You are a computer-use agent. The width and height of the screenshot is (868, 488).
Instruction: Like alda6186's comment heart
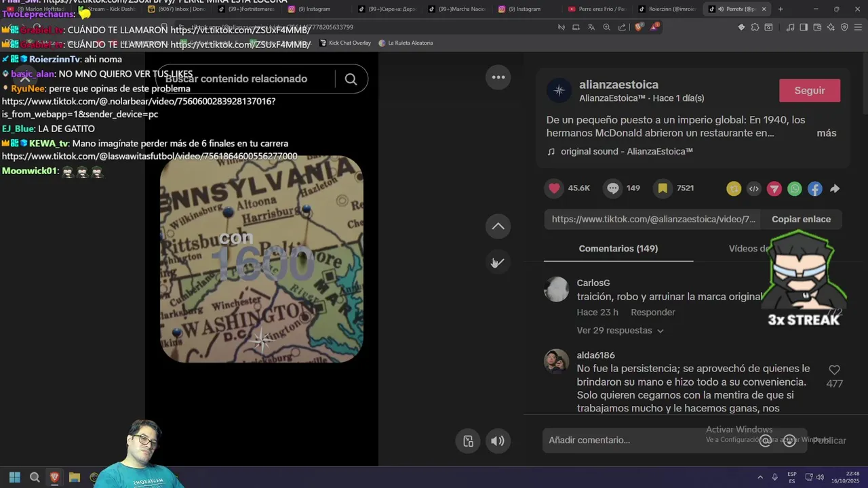(x=834, y=370)
